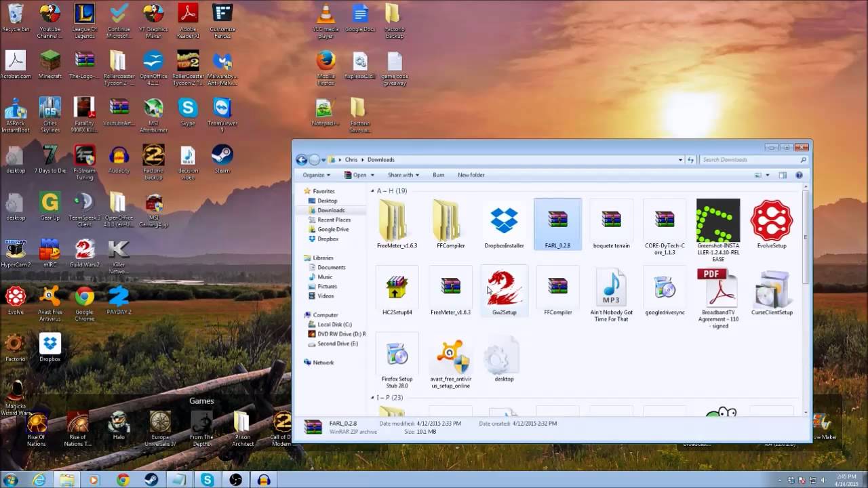Select the Ain't Nobody Got Time MP3 file
Viewport: 868px width, 488px height.
coord(611,295)
